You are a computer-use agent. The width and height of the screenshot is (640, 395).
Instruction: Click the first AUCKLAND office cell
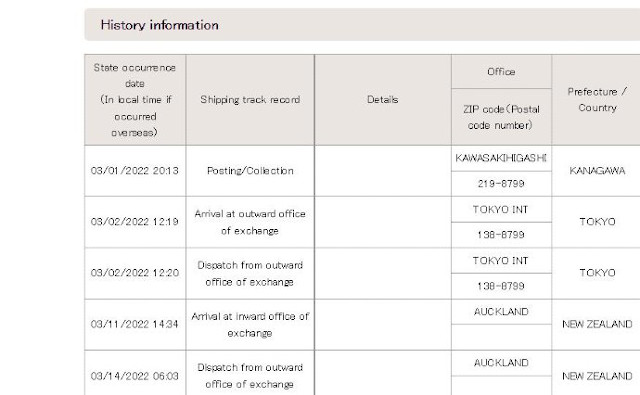coord(501,312)
